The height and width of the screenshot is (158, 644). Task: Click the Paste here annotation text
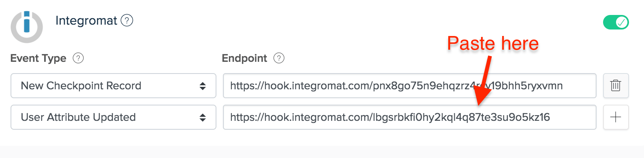(493, 43)
